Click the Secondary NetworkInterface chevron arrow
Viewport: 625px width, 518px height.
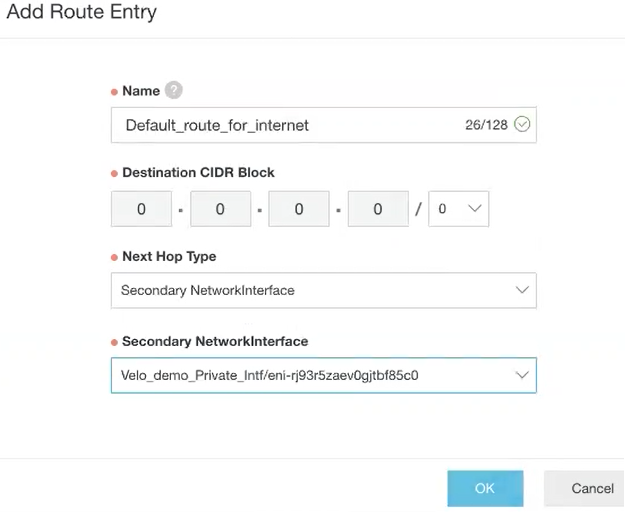[x=521, y=375]
